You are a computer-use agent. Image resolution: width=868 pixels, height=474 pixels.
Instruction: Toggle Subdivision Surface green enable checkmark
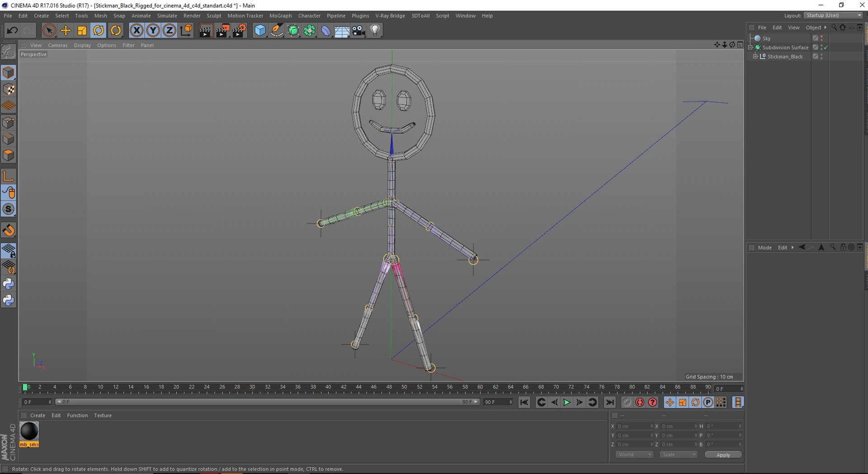[826, 47]
